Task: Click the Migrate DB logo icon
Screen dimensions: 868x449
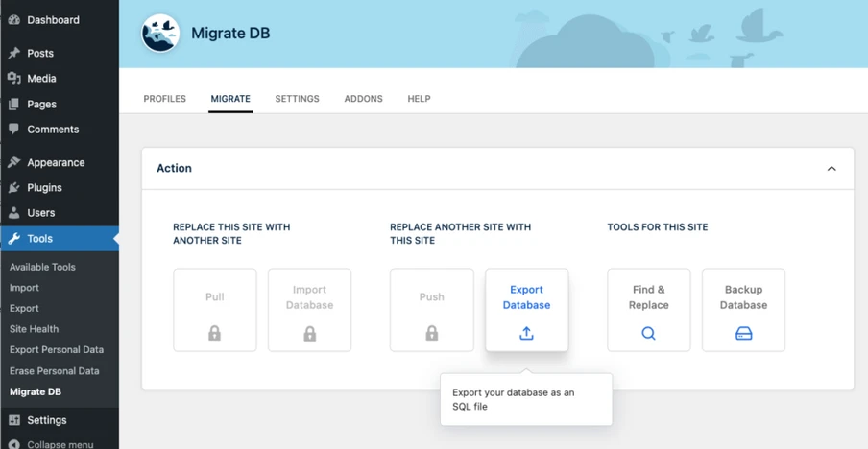Action: (160, 34)
